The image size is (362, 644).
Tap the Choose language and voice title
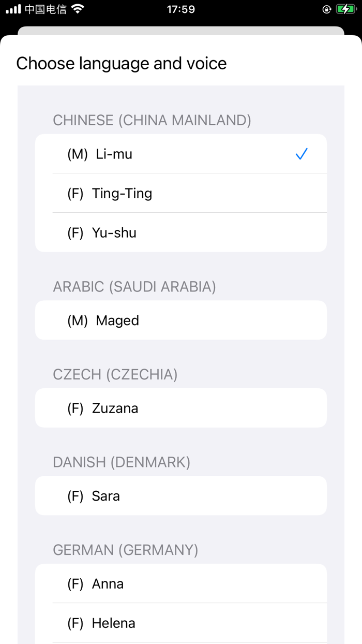(x=122, y=63)
